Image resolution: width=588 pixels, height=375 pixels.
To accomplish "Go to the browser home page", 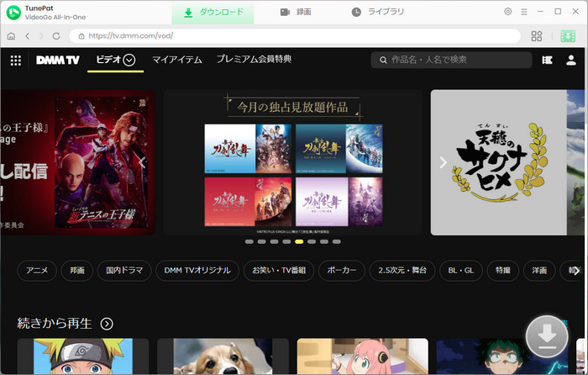I will (11, 36).
